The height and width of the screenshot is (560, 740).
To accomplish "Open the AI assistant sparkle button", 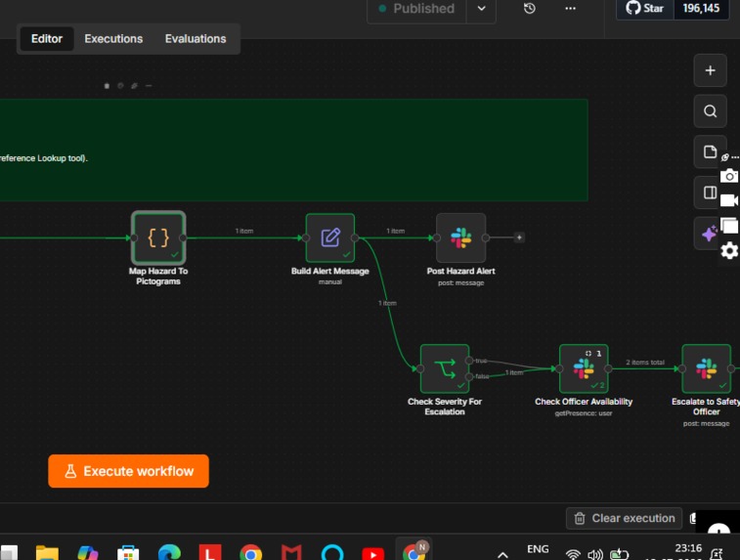I will (708, 234).
